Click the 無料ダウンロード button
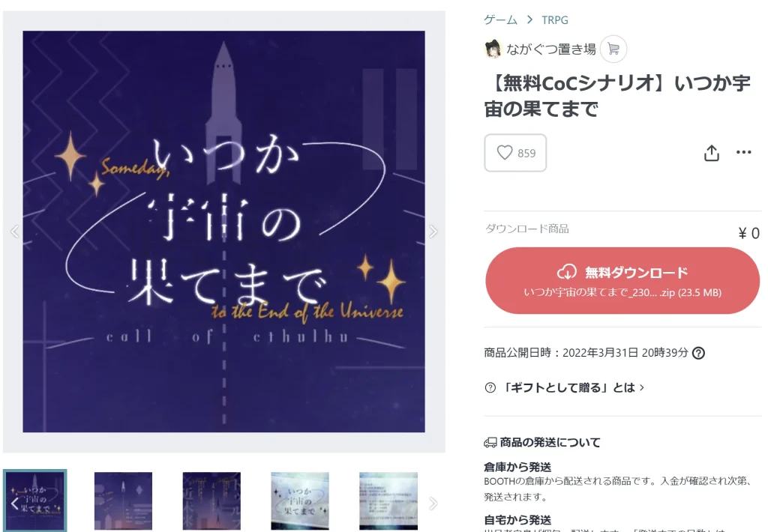 point(622,280)
